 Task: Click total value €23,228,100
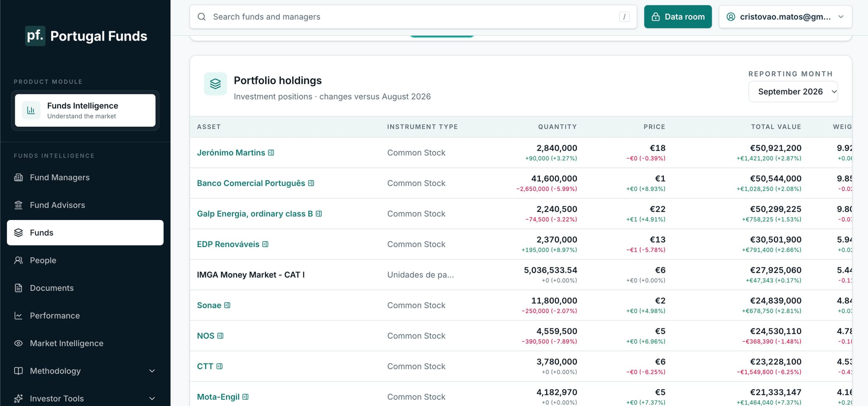(776, 362)
